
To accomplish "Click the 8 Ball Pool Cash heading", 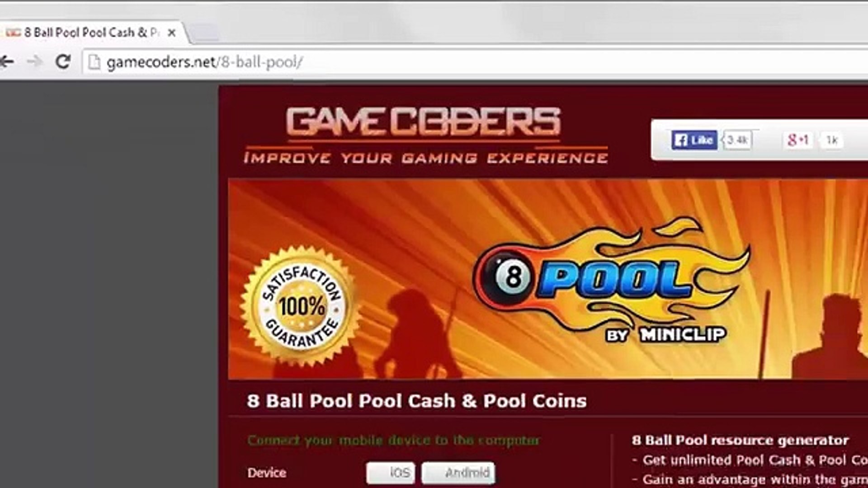I will click(x=417, y=401).
